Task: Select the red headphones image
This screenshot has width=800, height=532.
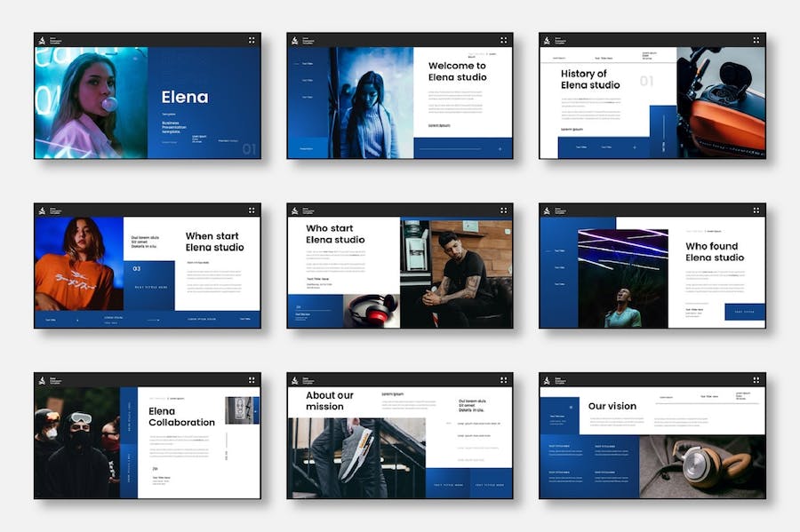Action: (x=372, y=311)
